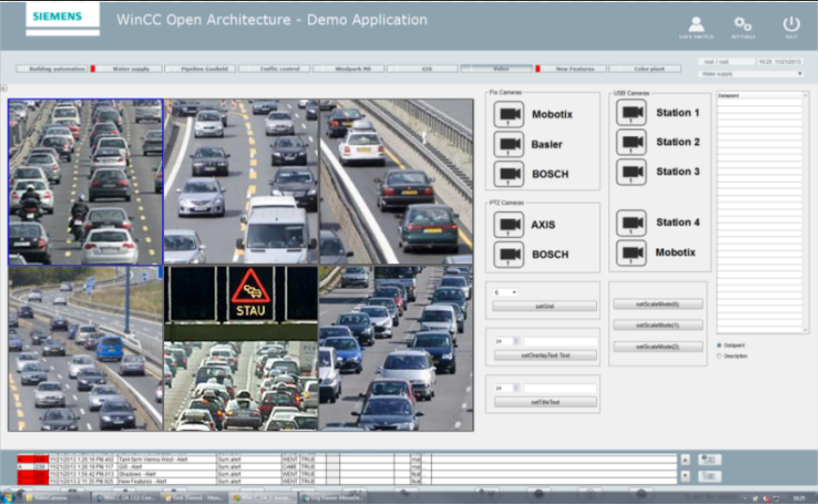Click the root / root user field
818x504 pixels.
(726, 62)
